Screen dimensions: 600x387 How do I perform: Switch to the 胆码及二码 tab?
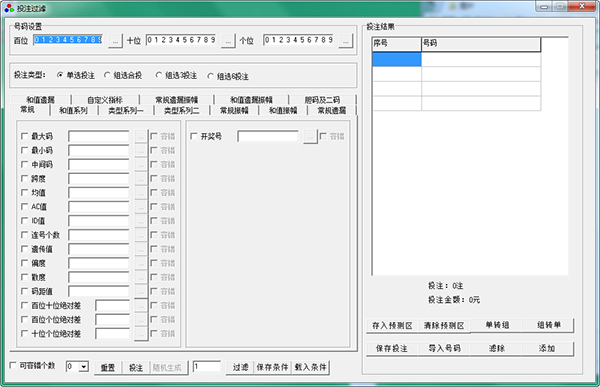tap(322, 100)
